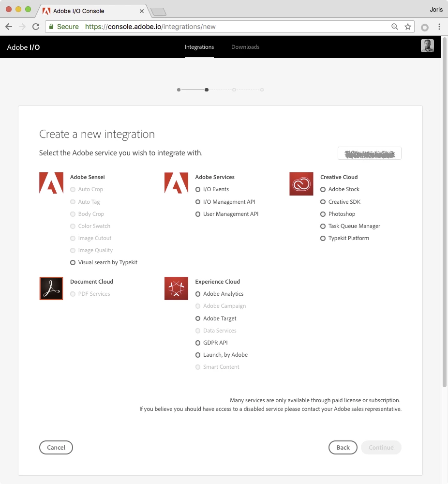Image resolution: width=448 pixels, height=484 pixels.
Task: Select I/O Management API option
Action: click(x=198, y=202)
